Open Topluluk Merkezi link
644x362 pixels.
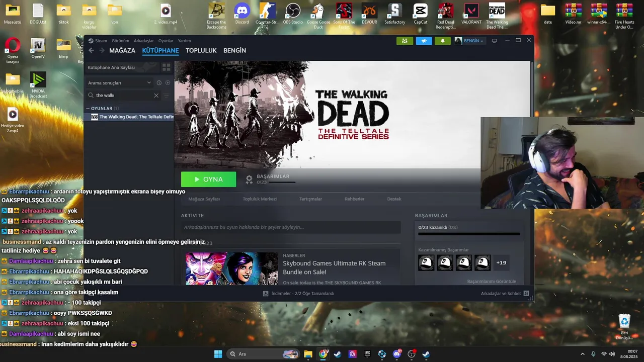click(x=260, y=199)
